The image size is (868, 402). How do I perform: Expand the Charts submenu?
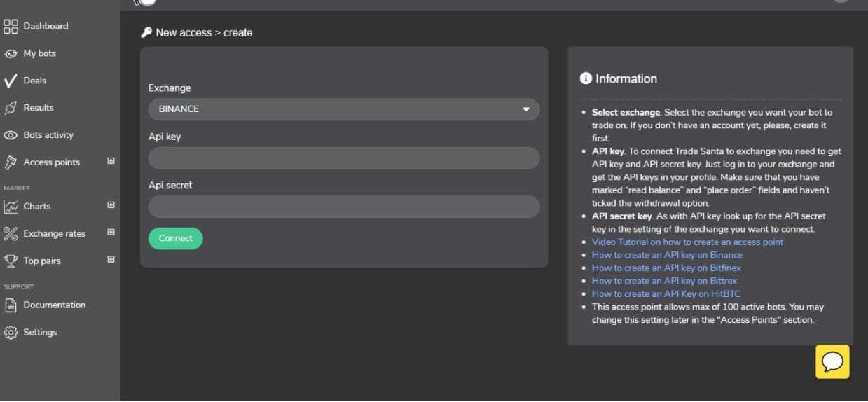click(111, 205)
